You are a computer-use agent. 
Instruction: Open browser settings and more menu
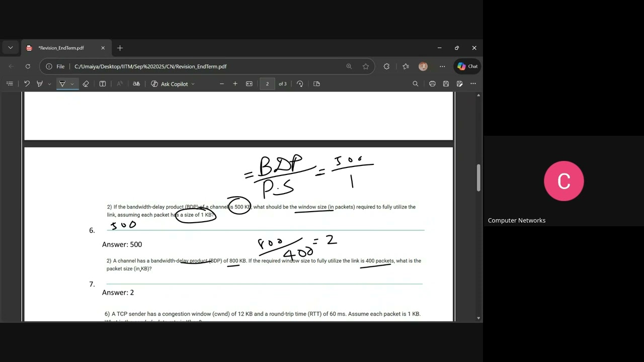coord(442,66)
